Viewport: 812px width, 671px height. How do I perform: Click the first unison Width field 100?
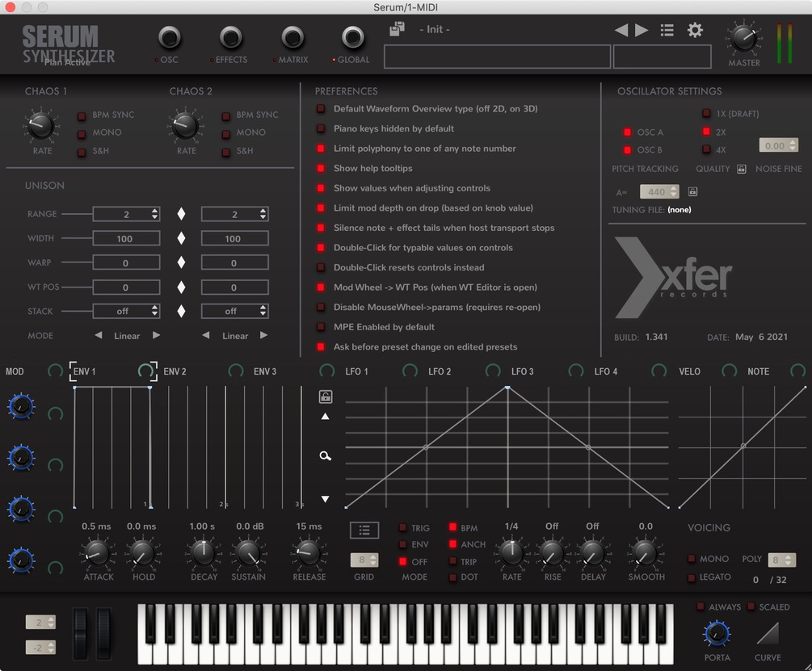pos(126,238)
